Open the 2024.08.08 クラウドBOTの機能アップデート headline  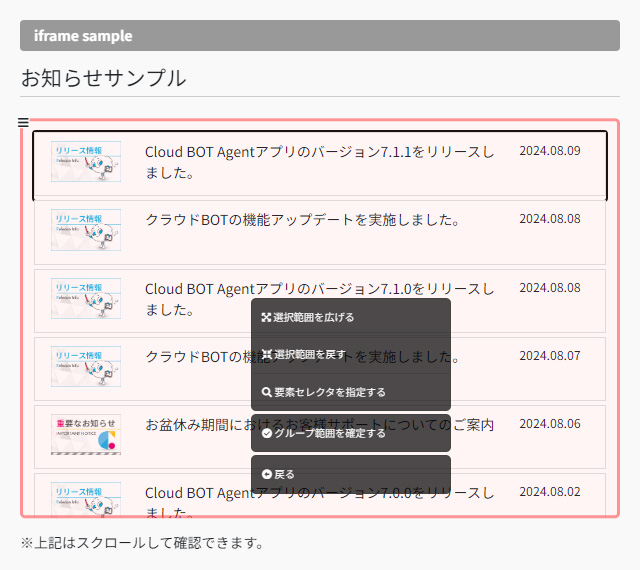(303, 220)
